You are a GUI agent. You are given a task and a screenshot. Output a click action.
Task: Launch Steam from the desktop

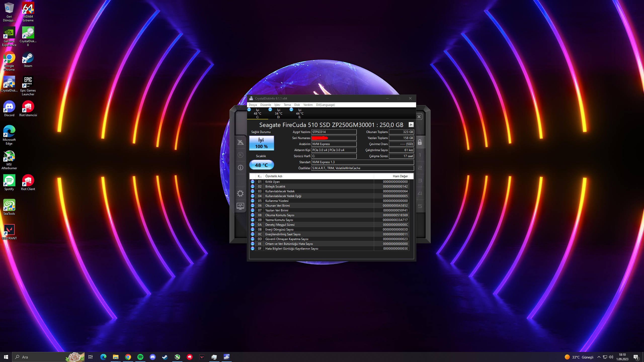click(x=28, y=59)
